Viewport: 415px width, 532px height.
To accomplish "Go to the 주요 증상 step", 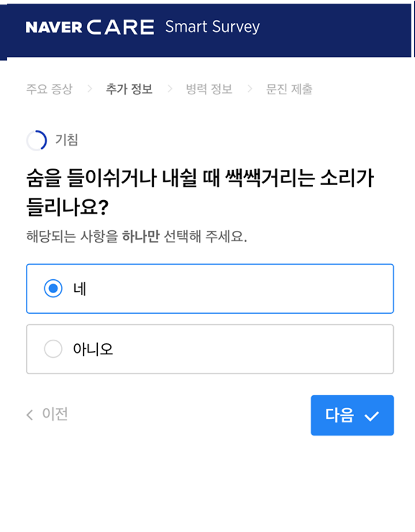I will point(49,89).
